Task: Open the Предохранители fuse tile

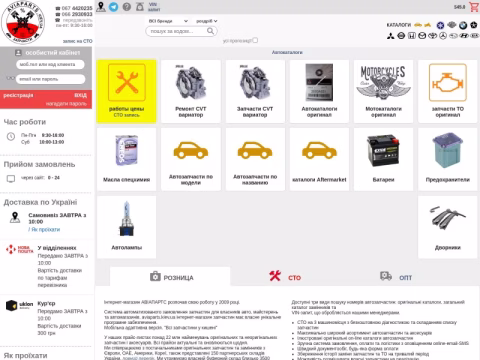Action: [x=448, y=159]
